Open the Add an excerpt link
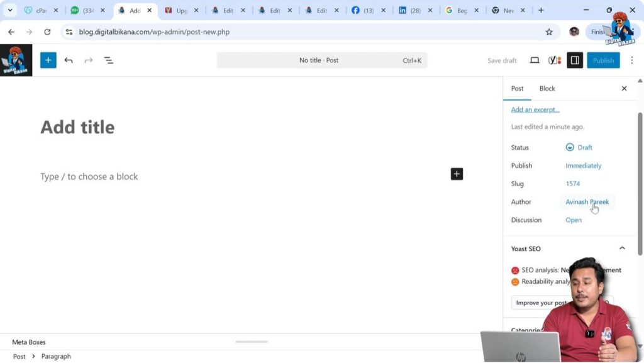This screenshot has height=363, width=644. pyautogui.click(x=535, y=109)
